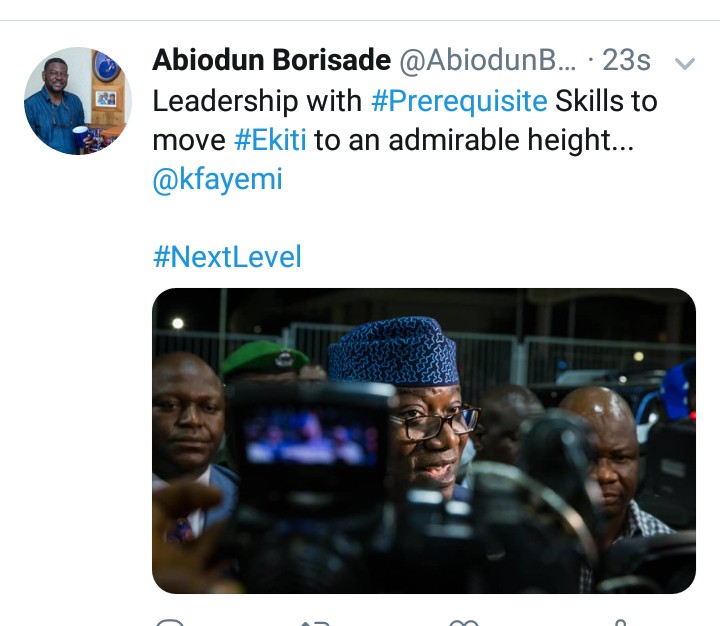Tap the word 'move' in tweet
This screenshot has height=626, width=720.
[189, 140]
